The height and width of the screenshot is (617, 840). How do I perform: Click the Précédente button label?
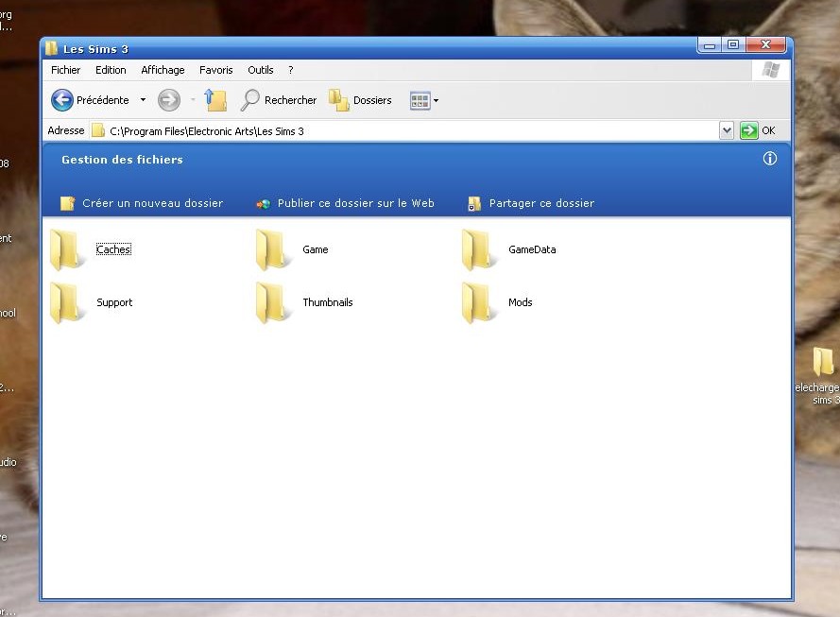point(103,100)
